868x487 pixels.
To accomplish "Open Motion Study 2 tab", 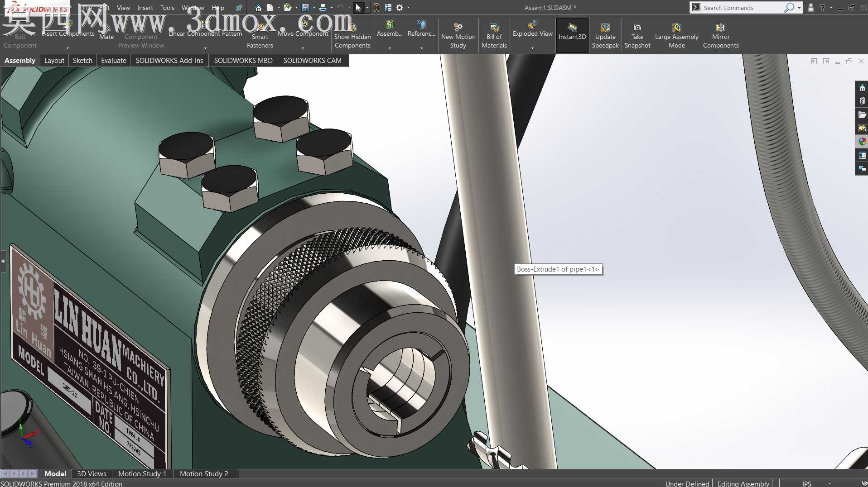I will (204, 473).
